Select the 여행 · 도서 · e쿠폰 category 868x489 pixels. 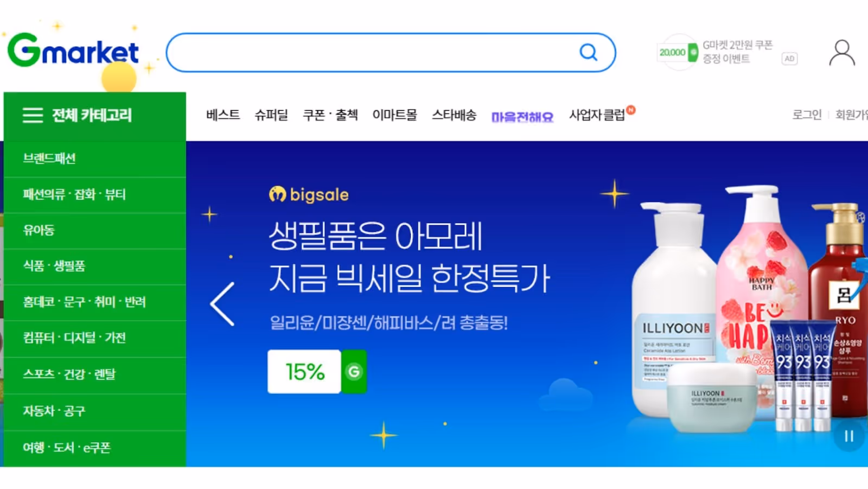click(x=95, y=448)
